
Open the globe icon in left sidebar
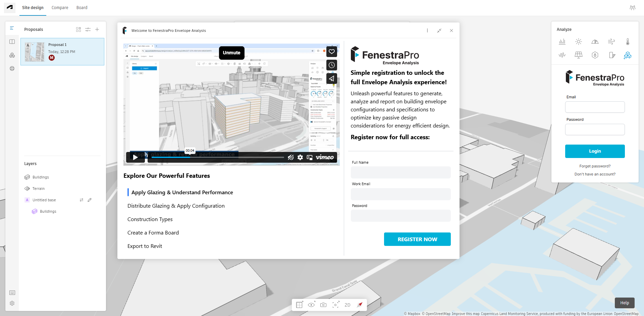tap(12, 68)
